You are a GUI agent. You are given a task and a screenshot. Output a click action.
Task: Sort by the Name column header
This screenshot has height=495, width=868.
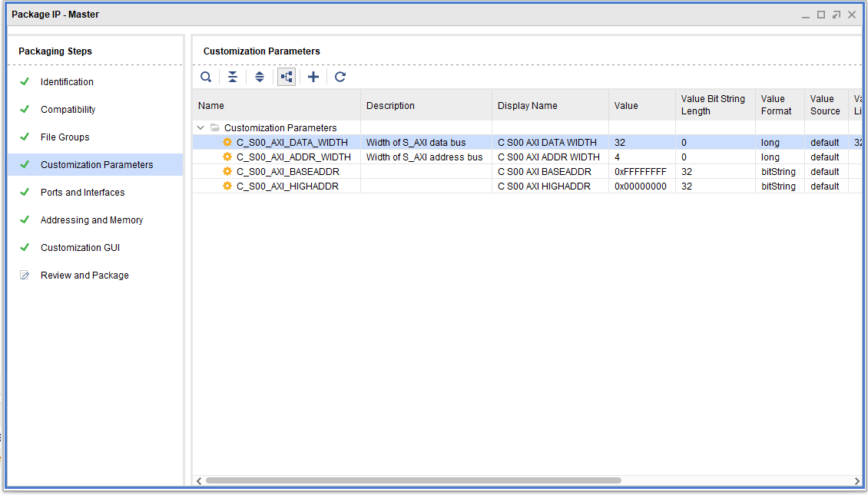point(277,105)
